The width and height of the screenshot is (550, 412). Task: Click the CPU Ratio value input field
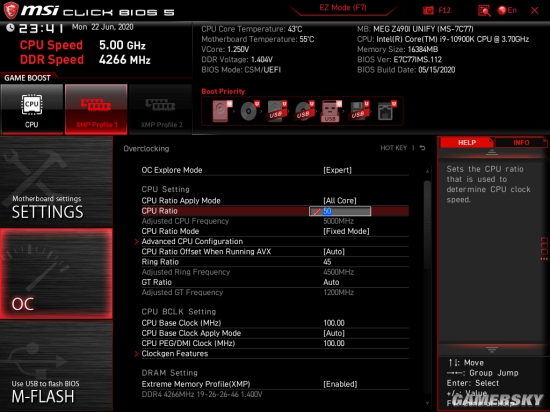coord(340,211)
